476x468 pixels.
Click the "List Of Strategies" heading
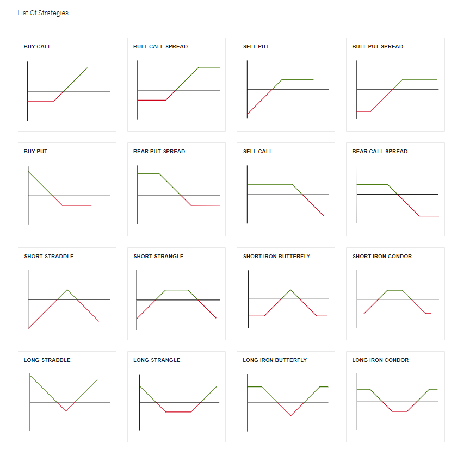tap(43, 13)
